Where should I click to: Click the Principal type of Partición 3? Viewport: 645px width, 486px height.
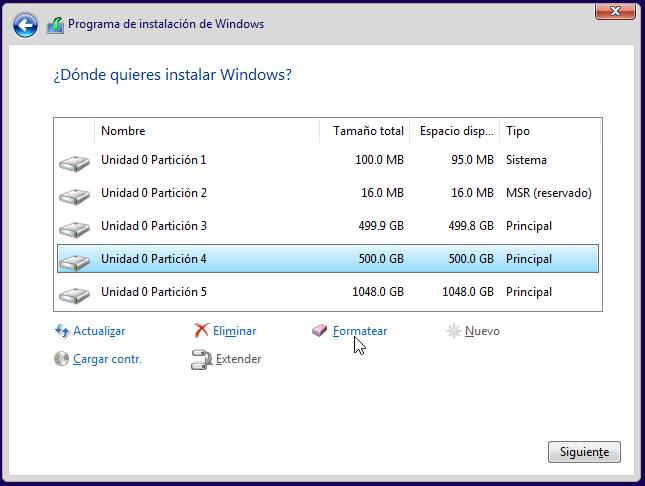[529, 226]
